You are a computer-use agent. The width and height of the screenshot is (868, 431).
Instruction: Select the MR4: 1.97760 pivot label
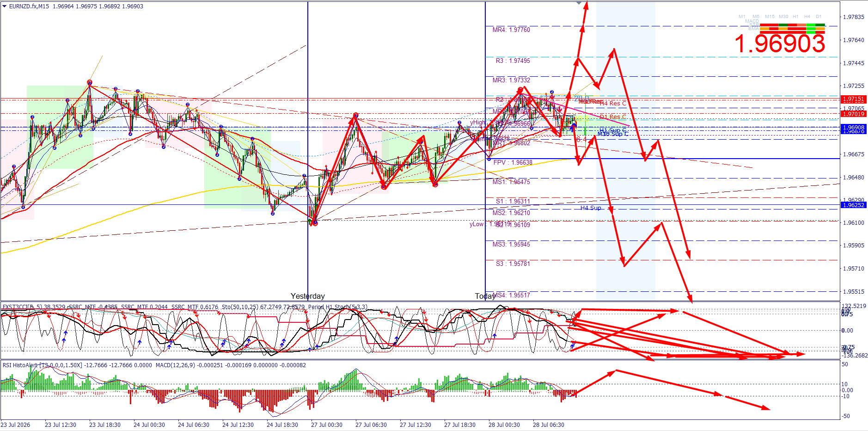click(511, 30)
